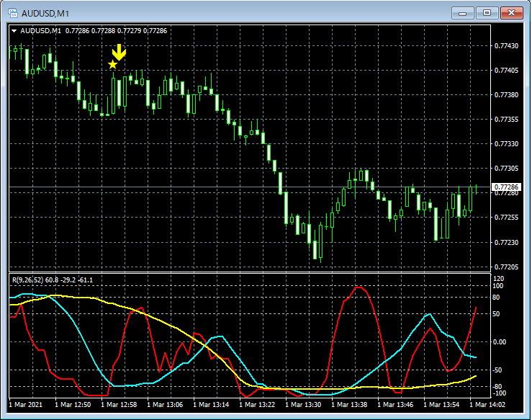The width and height of the screenshot is (532, 420).
Task: Click the time label 1 Mar 14:02
Action: tap(487, 405)
